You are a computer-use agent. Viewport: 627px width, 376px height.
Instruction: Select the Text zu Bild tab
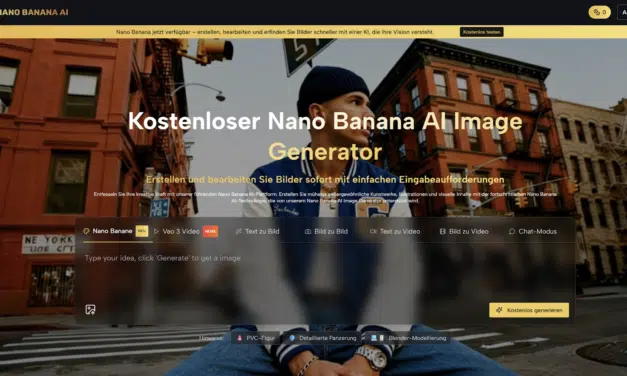point(258,231)
